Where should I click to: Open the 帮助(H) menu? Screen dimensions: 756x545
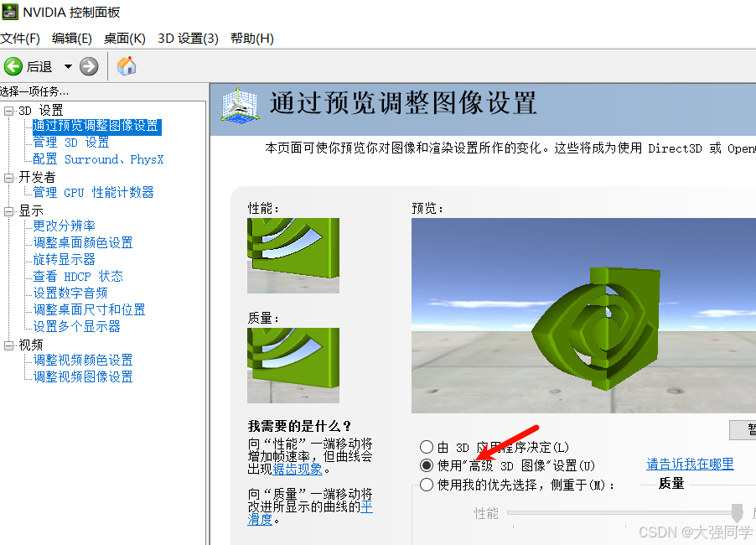pyautogui.click(x=252, y=38)
